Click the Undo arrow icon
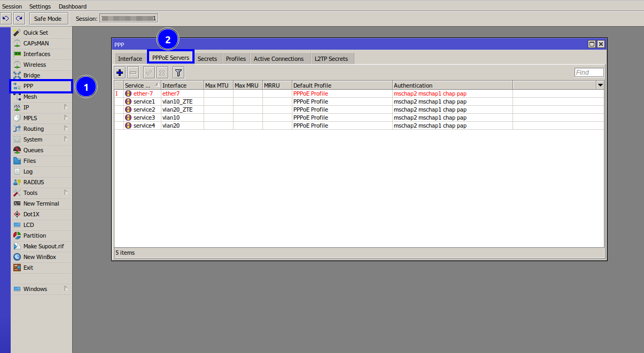The width and height of the screenshot is (644, 353). point(6,19)
